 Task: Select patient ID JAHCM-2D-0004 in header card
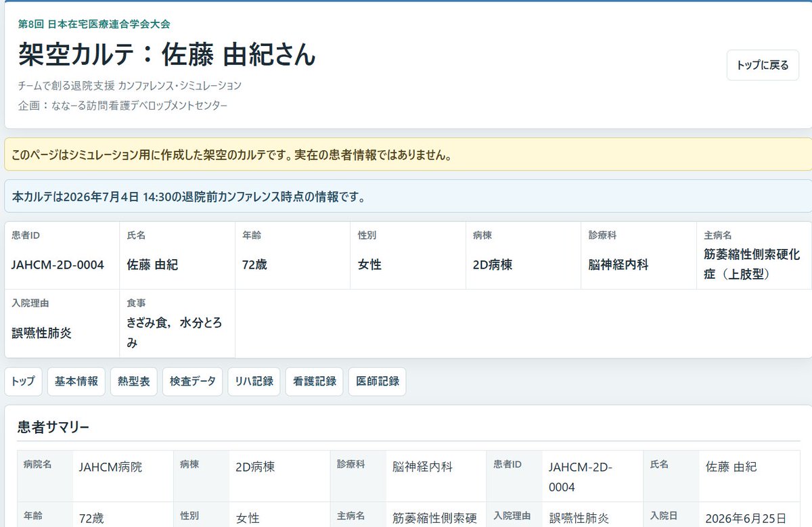(58, 265)
